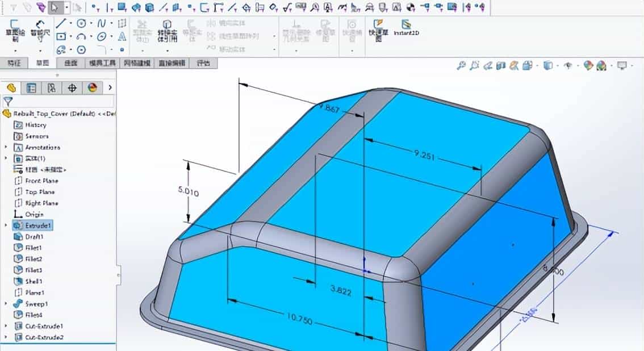Image resolution: width=644 pixels, height=351 pixels.
Task: Switch to the Features ribbon tab
Action: (x=15, y=63)
